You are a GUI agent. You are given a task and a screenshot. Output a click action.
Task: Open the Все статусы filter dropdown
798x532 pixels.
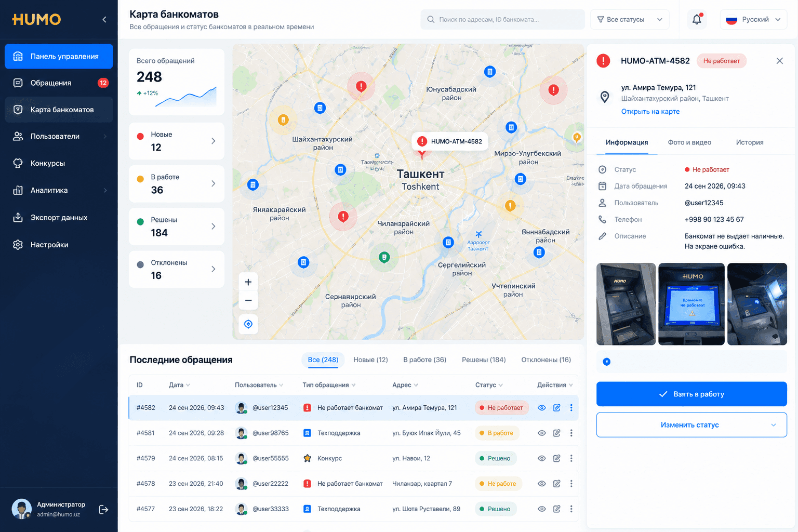(630, 19)
